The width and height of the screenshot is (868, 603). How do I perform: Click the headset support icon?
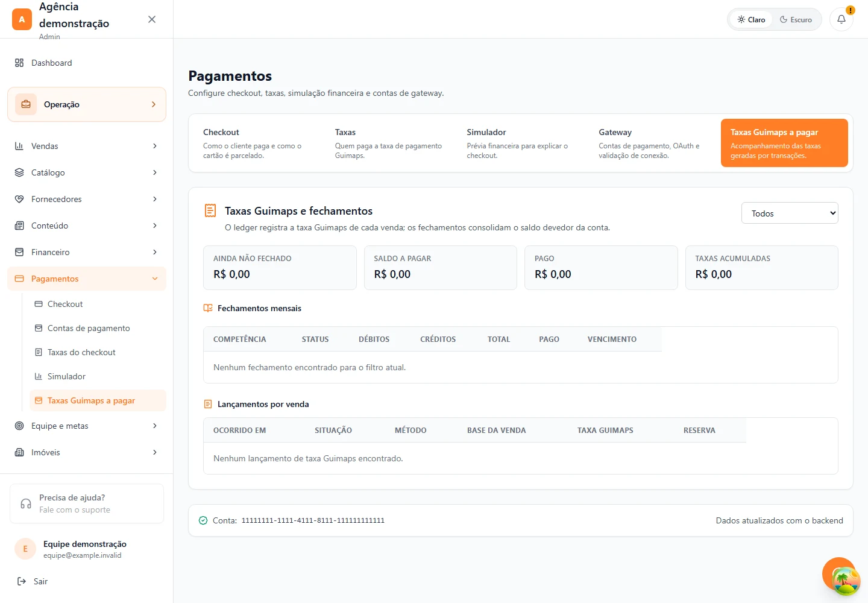point(26,504)
